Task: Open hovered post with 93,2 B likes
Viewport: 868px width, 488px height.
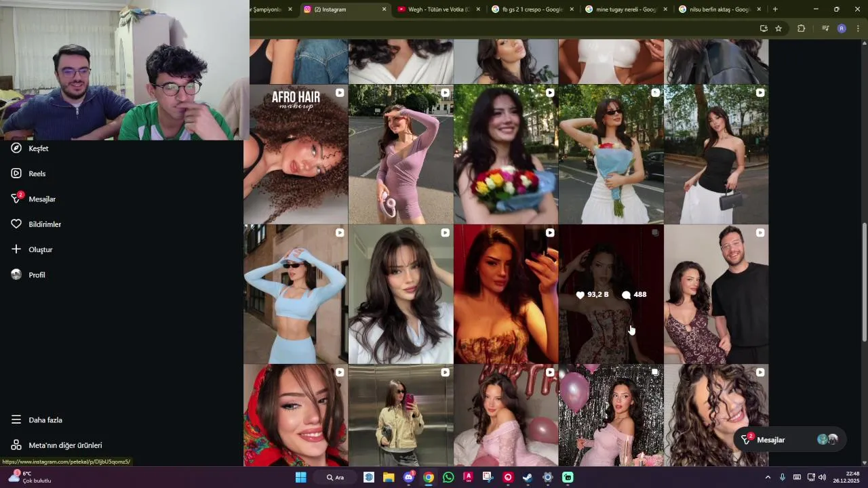Action: click(x=611, y=294)
